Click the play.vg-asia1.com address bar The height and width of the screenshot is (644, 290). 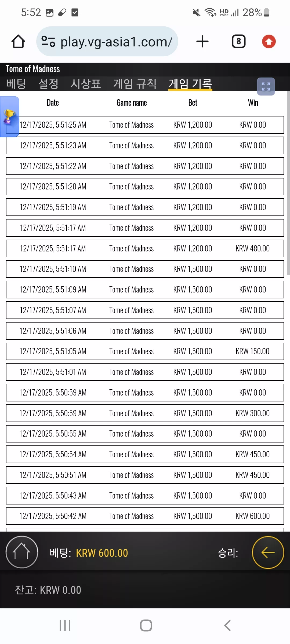(x=107, y=42)
